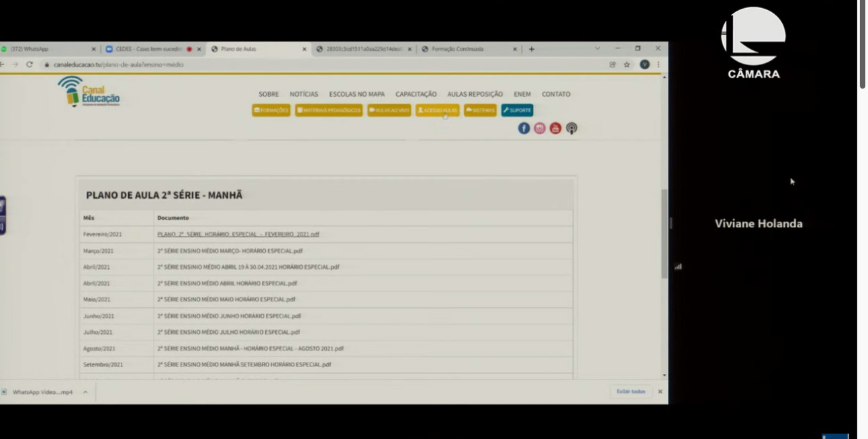
Task: Click the page vertical scrollbar thumb
Action: [665, 234]
